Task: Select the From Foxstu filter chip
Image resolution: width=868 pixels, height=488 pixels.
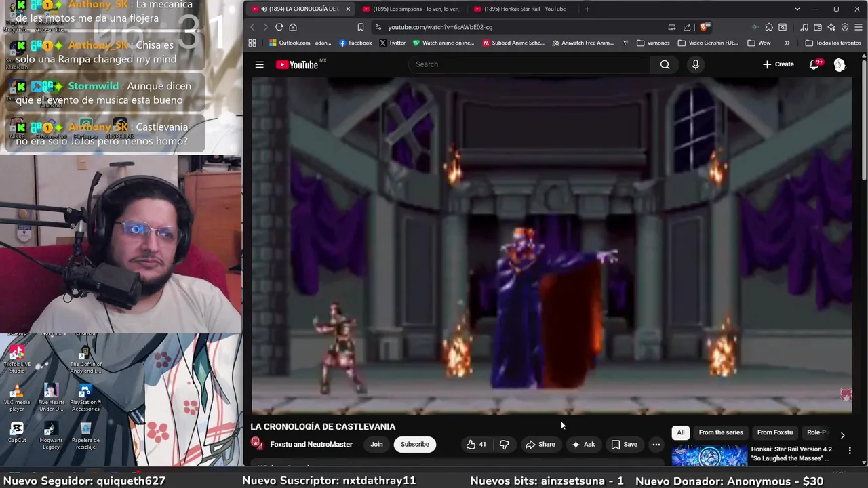Action: click(x=774, y=432)
